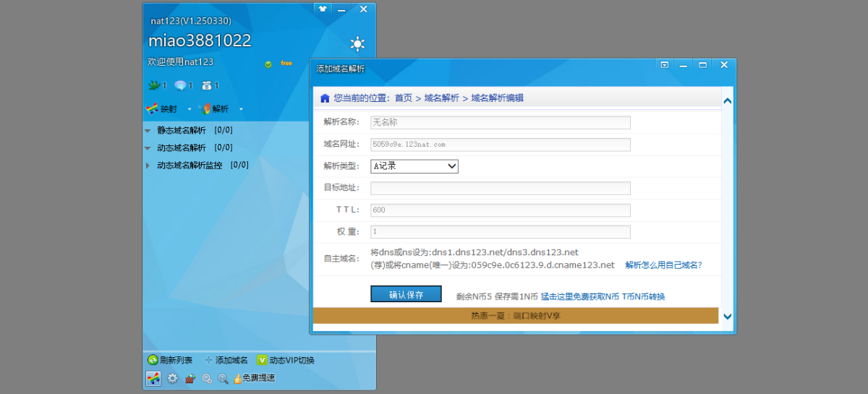Collapse the 静态域名解析 [0/0] group
868x394 pixels.
[x=148, y=131]
